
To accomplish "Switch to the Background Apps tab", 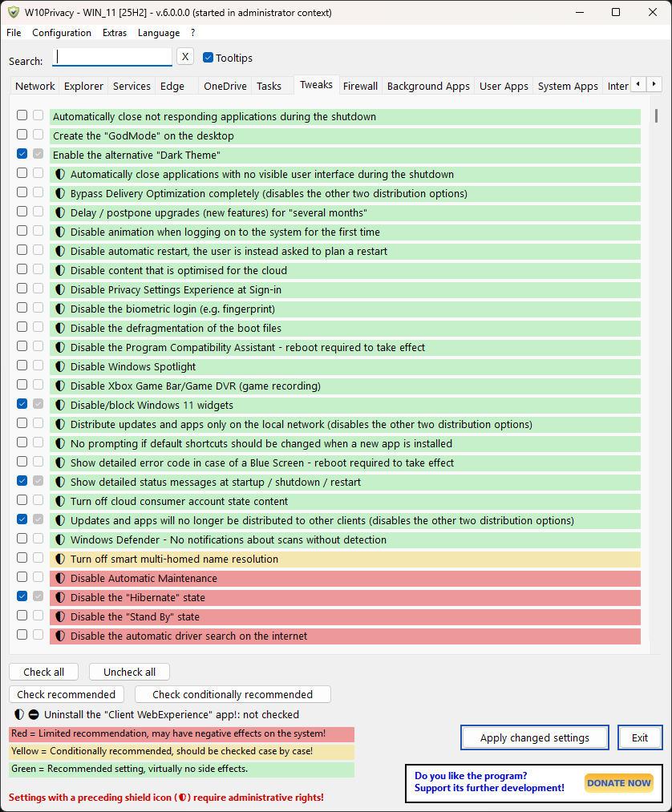I will [x=428, y=86].
